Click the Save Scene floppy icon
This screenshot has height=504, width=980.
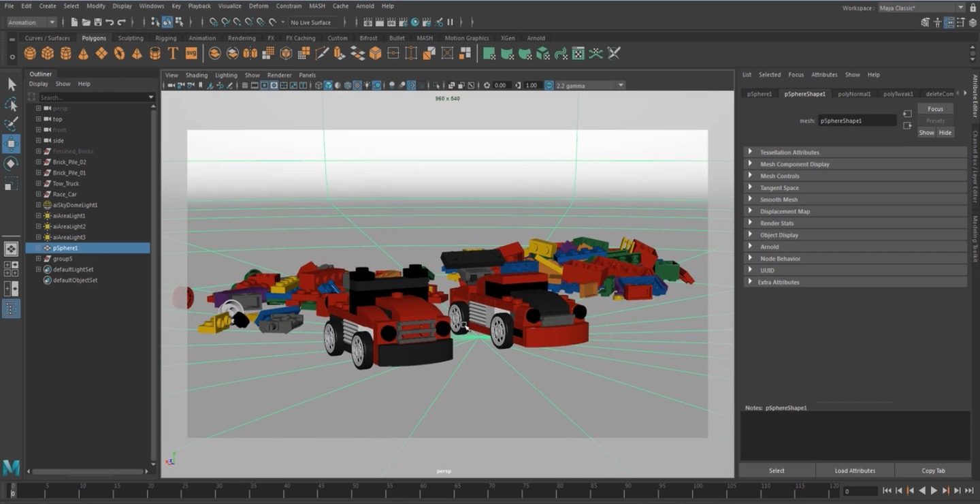pyautogui.click(x=98, y=22)
